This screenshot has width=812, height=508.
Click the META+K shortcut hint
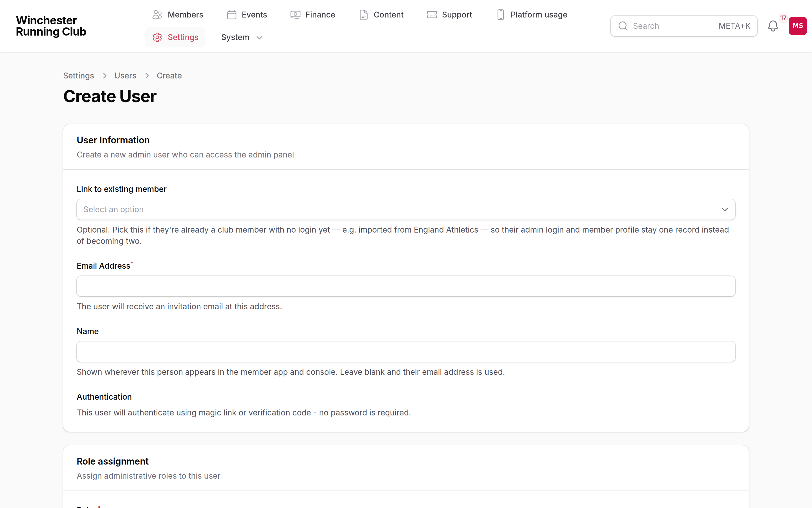[734, 26]
